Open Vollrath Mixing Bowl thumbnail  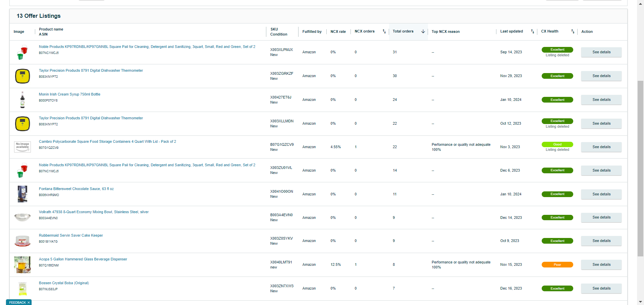(22, 218)
